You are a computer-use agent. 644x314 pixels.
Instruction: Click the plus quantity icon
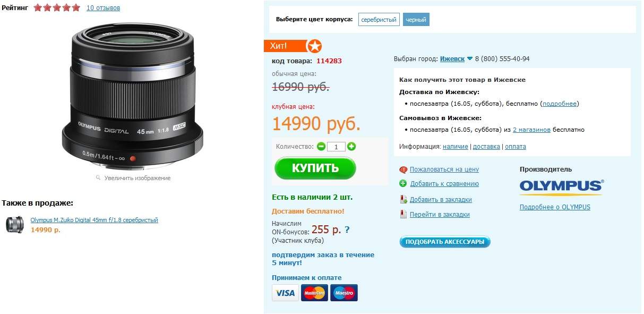coord(351,147)
